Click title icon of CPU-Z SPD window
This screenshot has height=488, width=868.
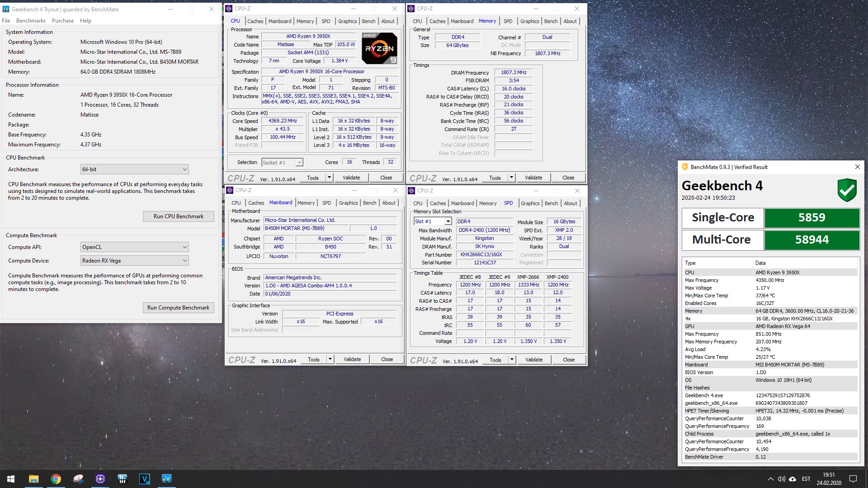pos(411,191)
